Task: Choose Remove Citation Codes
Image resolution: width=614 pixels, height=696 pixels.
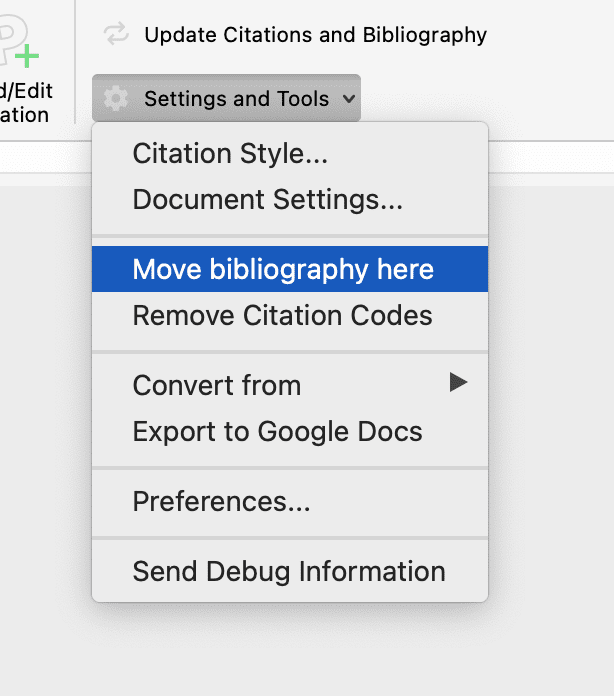Action: coord(282,316)
